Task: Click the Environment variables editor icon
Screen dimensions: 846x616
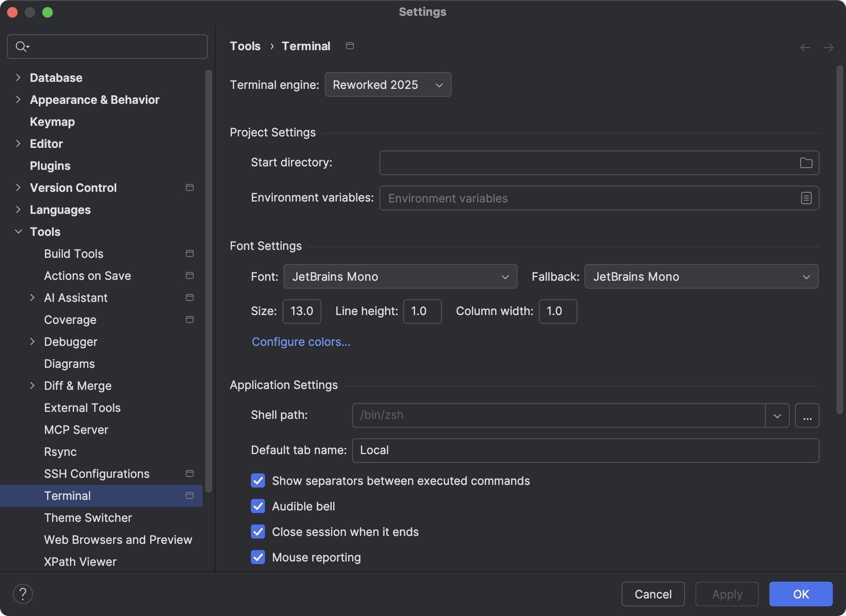Action: [806, 198]
